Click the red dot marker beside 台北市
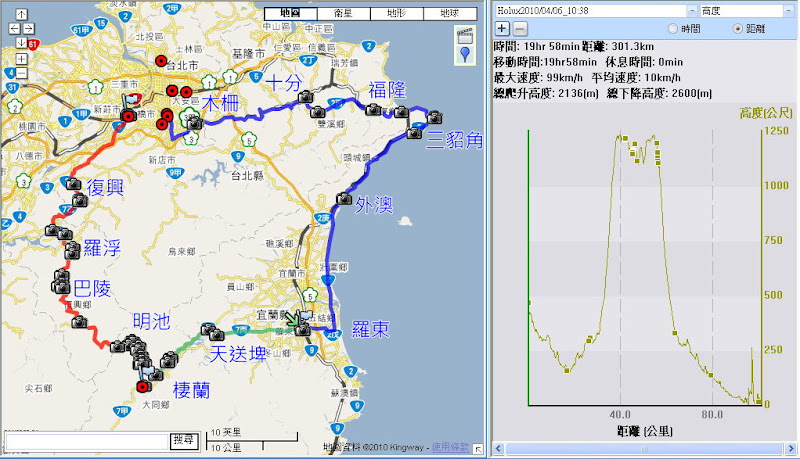Screen dimensions: 800x459 (161, 61)
